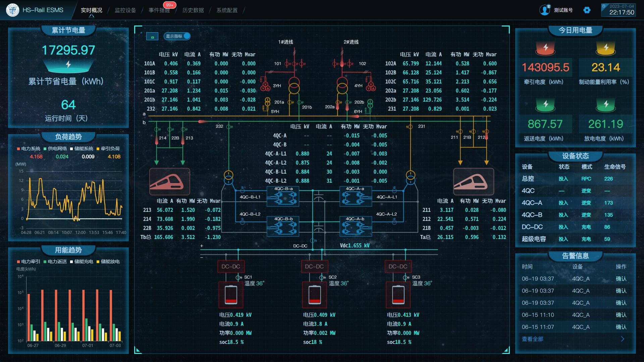Select the SC1 battery icon
Image resolution: width=644 pixels, height=362 pixels.
230,295
